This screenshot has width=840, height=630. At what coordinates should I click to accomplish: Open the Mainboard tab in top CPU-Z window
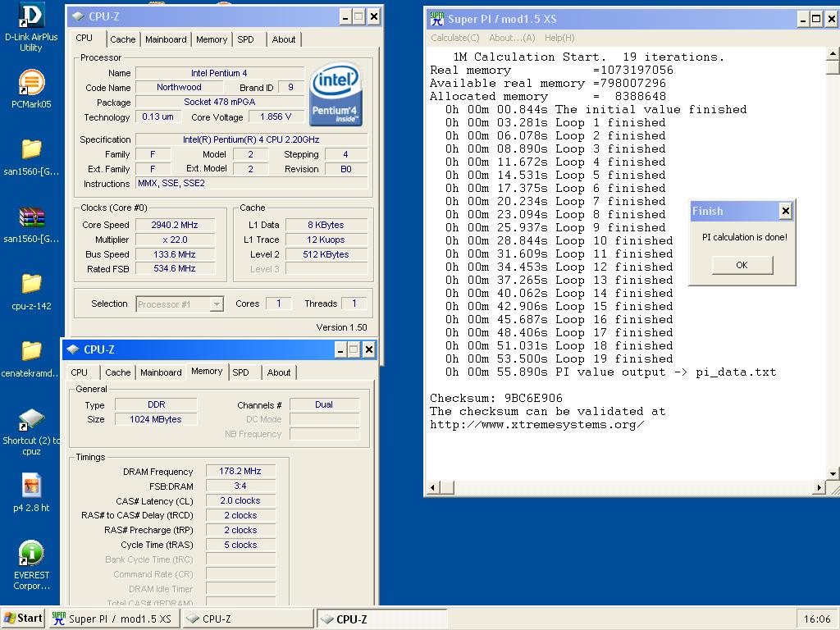pyautogui.click(x=166, y=39)
